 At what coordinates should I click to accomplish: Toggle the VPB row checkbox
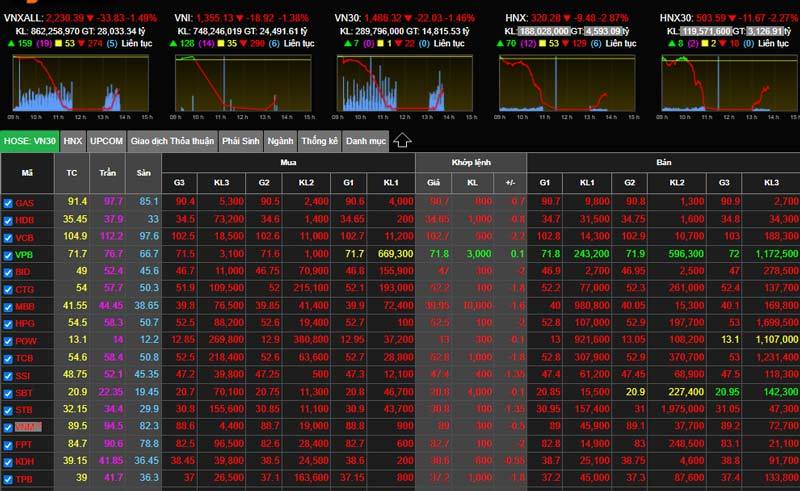pos(8,255)
